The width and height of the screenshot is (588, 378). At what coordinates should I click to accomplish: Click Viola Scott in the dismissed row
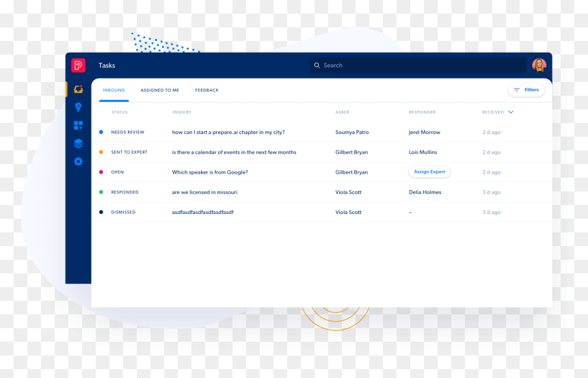(x=348, y=212)
